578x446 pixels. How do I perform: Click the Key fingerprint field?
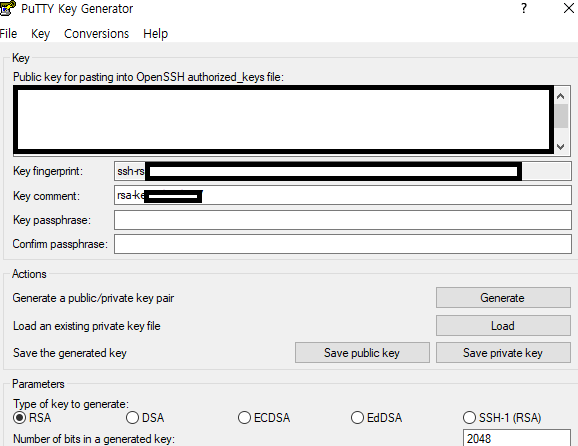(343, 171)
